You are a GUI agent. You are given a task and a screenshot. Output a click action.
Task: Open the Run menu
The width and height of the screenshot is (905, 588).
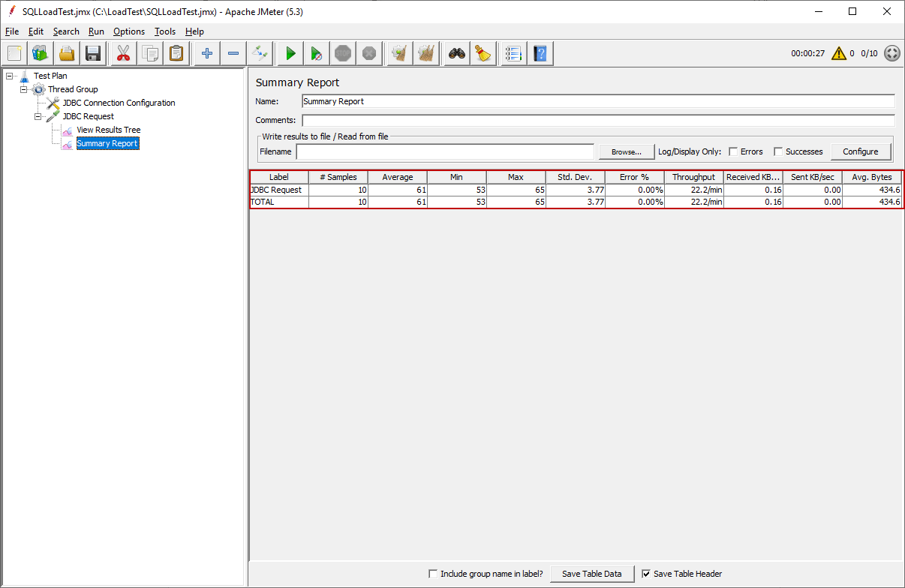(96, 31)
